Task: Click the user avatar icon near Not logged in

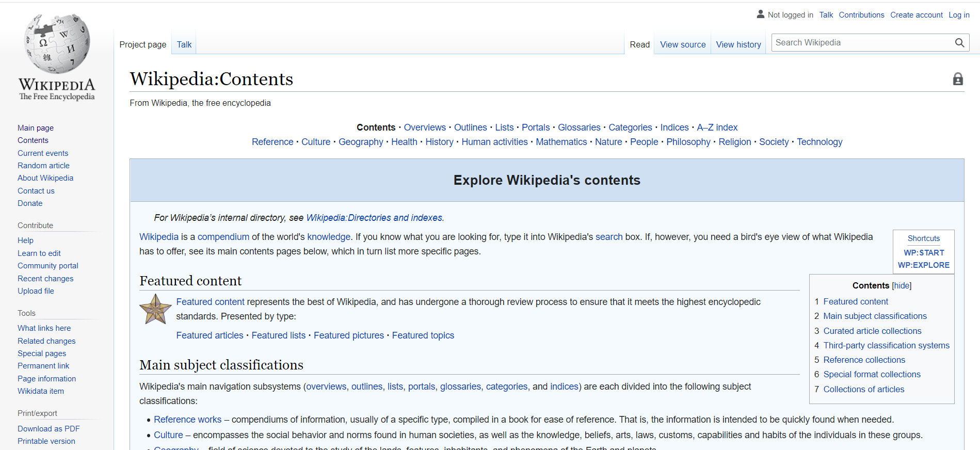Action: pyautogui.click(x=761, y=14)
